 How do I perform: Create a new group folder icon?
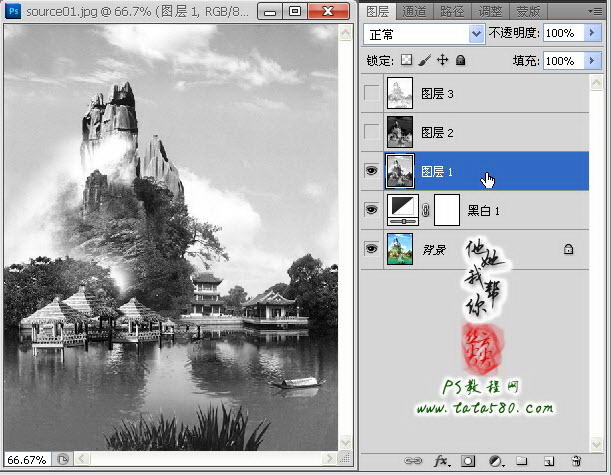click(x=522, y=461)
